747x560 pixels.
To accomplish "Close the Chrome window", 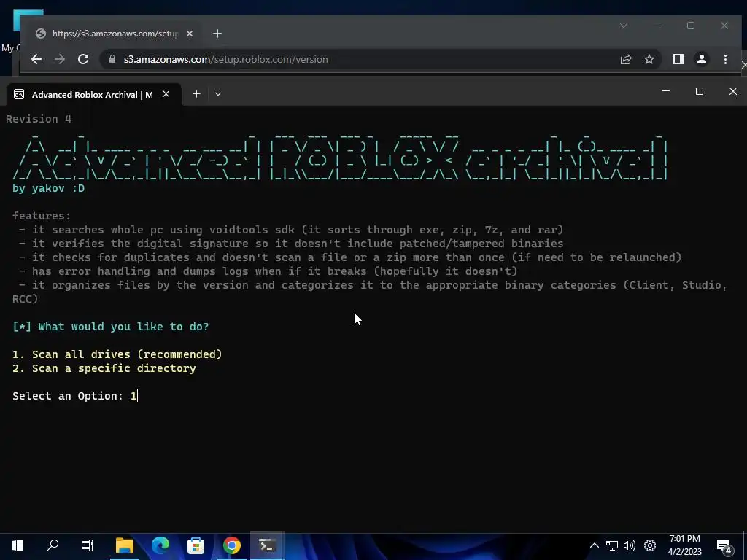I will 724,26.
